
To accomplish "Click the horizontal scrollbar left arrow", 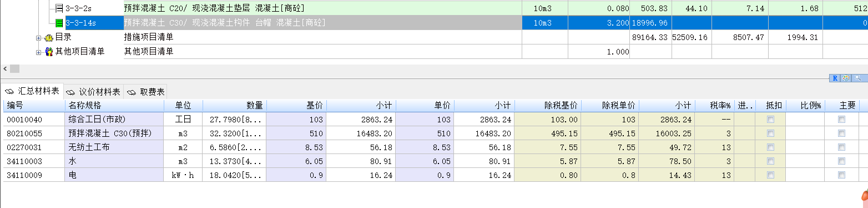I will coord(5,68).
